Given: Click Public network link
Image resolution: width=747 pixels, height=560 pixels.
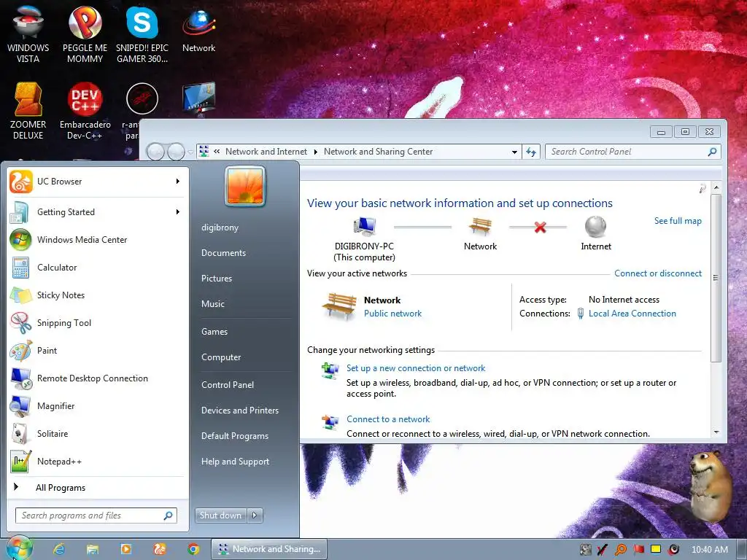Looking at the screenshot, I should 392,314.
